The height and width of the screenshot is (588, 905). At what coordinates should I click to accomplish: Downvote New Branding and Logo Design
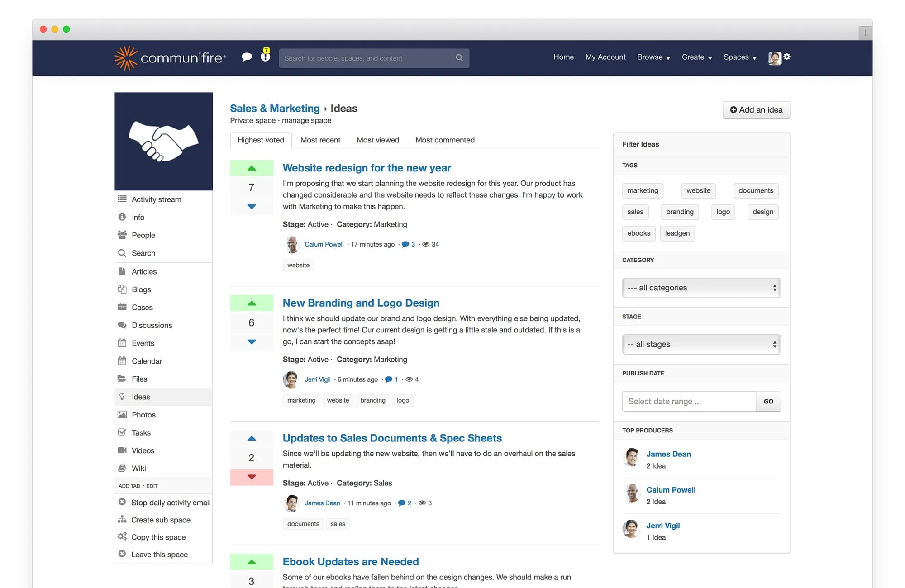(252, 342)
